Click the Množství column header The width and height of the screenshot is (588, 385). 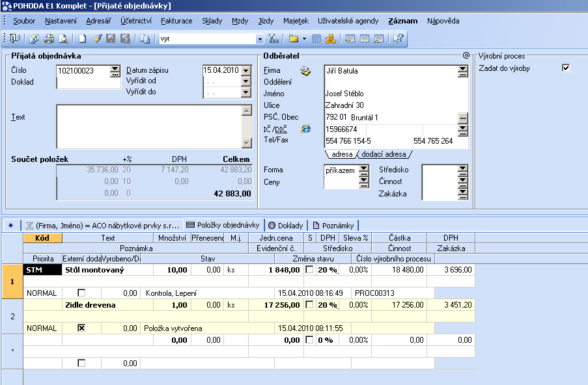coord(172,238)
